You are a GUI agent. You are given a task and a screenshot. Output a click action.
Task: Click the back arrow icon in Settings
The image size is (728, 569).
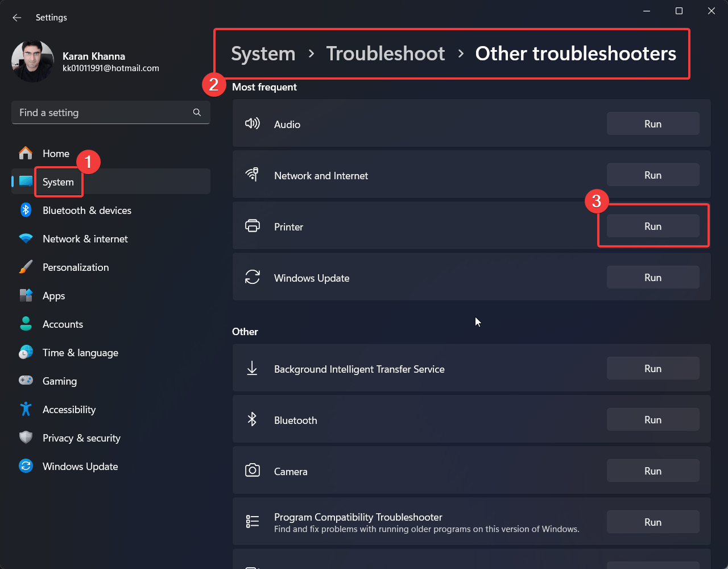[x=17, y=18]
